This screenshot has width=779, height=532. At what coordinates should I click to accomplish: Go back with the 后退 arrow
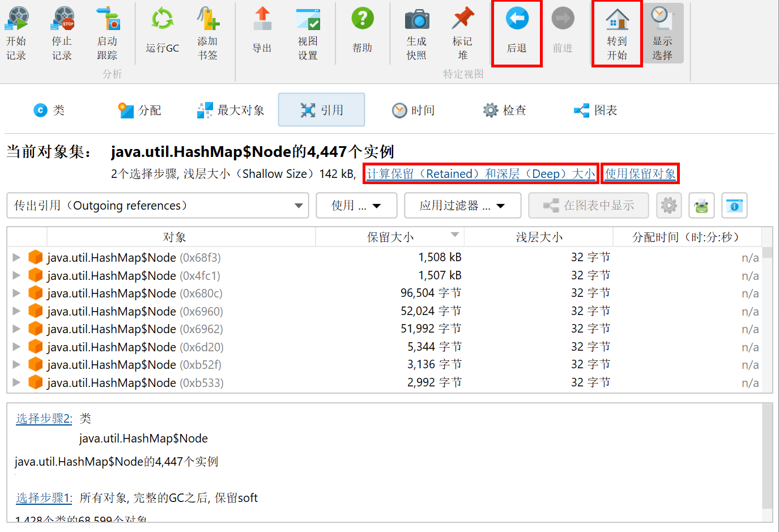[x=517, y=19]
